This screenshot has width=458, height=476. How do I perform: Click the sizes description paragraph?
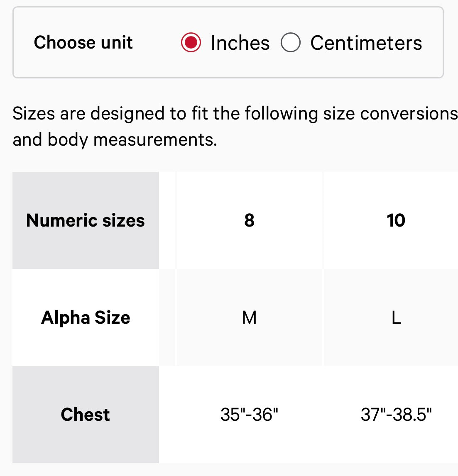(235, 127)
